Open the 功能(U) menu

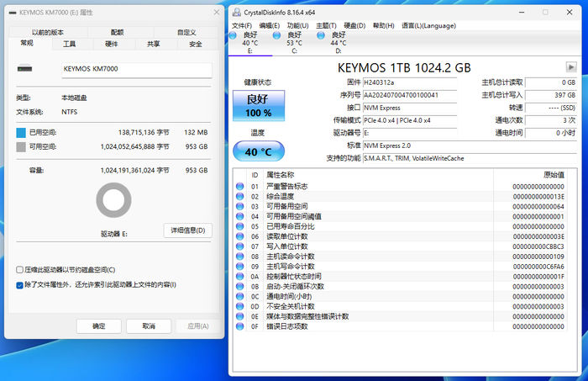point(297,25)
